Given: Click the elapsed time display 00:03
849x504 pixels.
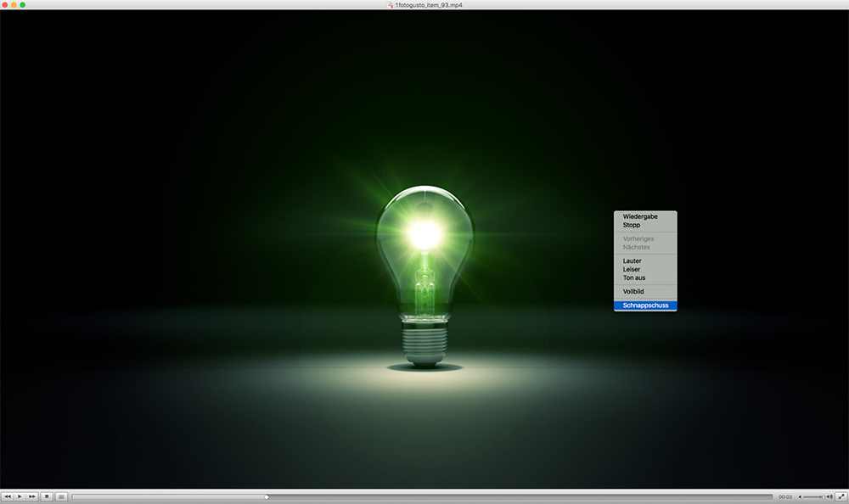Looking at the screenshot, I should (785, 496).
